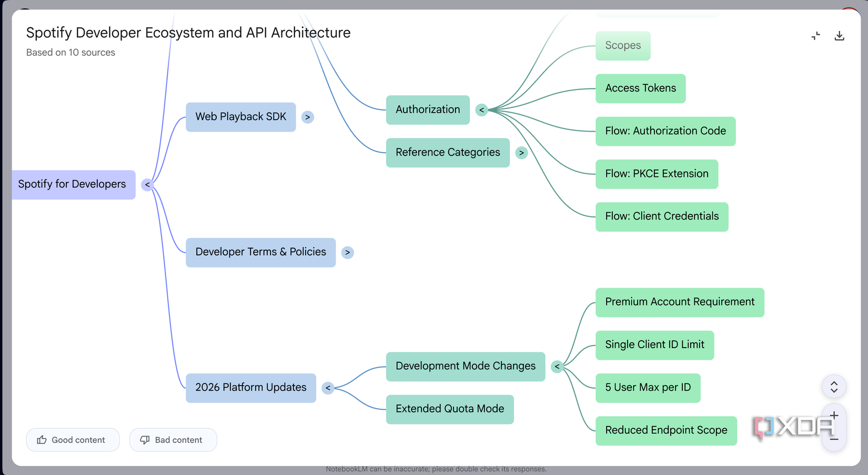Expand the Reference Categories chevron
868x475 pixels.
(x=521, y=153)
